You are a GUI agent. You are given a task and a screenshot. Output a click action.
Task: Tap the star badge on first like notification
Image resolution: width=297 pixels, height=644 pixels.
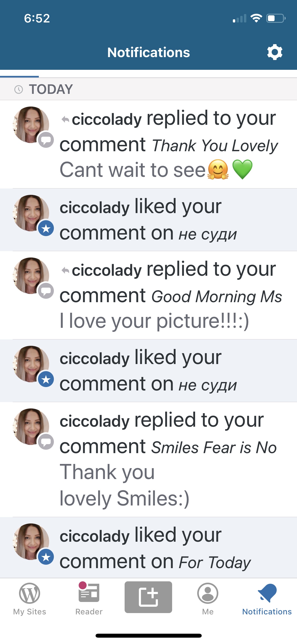coord(46,228)
